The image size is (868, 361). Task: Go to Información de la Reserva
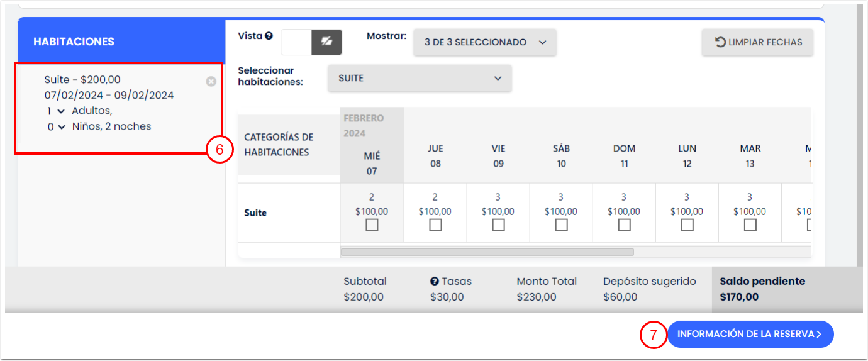point(750,334)
